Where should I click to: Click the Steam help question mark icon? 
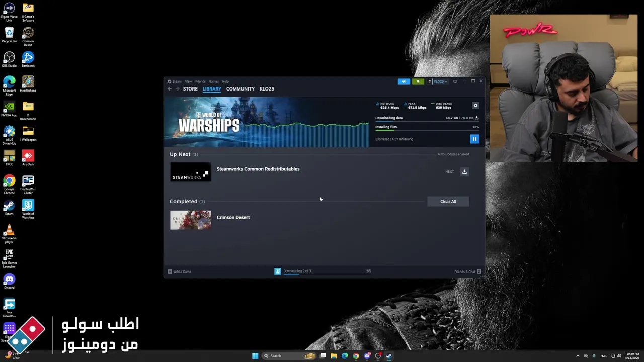(x=429, y=81)
